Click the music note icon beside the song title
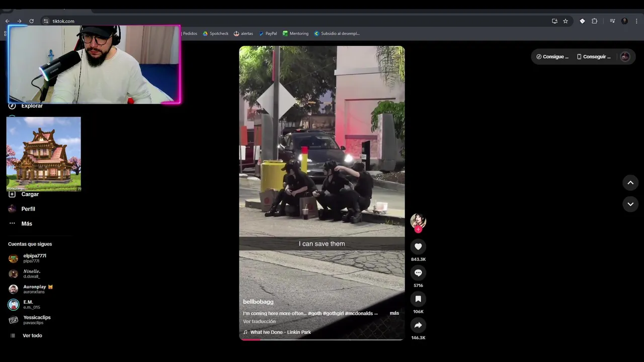Screen dimensions: 644x362 pos(246,332)
